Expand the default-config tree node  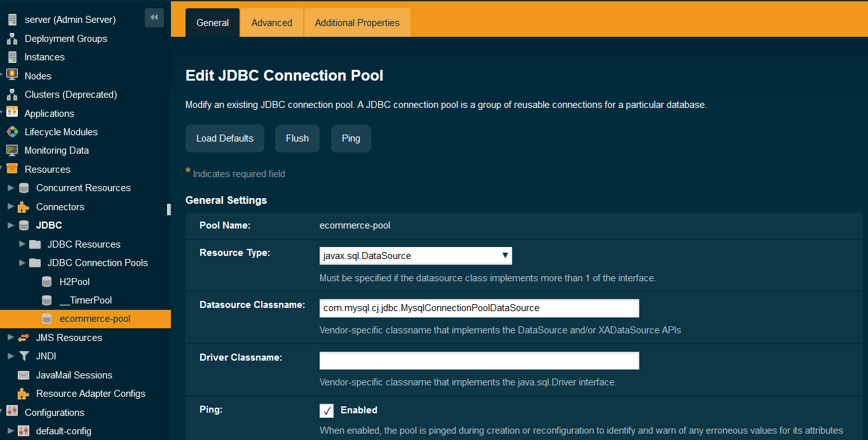tap(11, 430)
